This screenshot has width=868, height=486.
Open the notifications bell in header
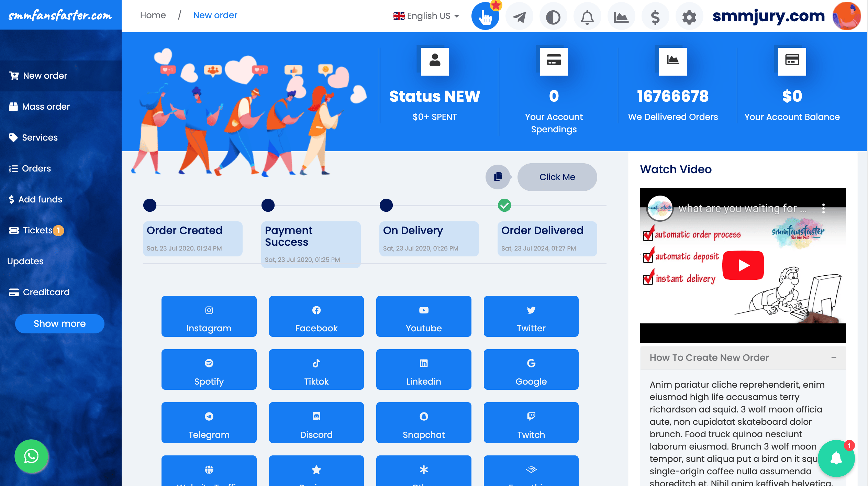[587, 16]
